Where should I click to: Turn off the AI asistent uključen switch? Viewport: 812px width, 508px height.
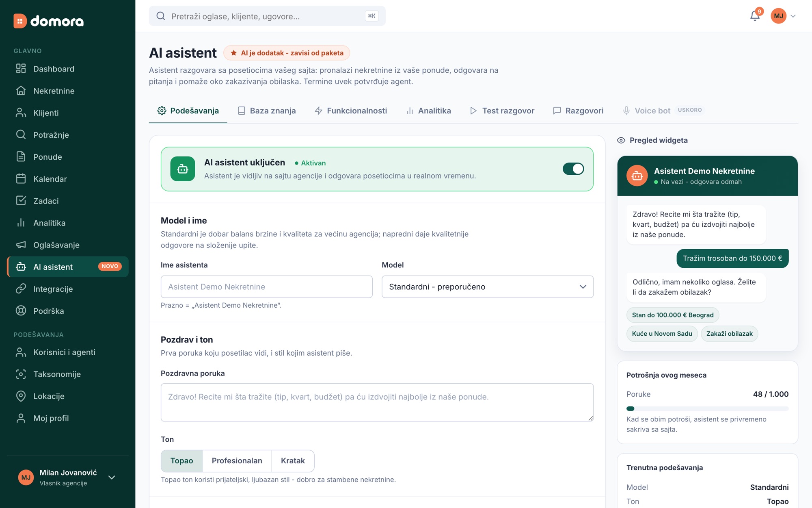(573, 169)
